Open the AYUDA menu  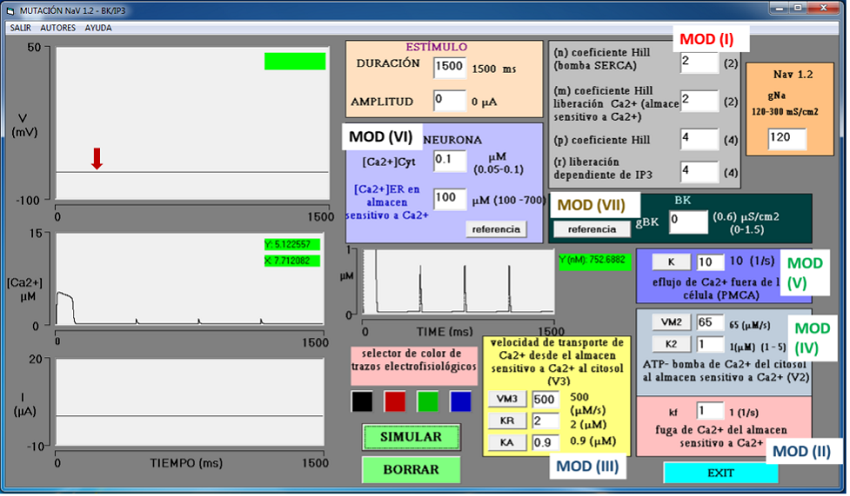98,28
